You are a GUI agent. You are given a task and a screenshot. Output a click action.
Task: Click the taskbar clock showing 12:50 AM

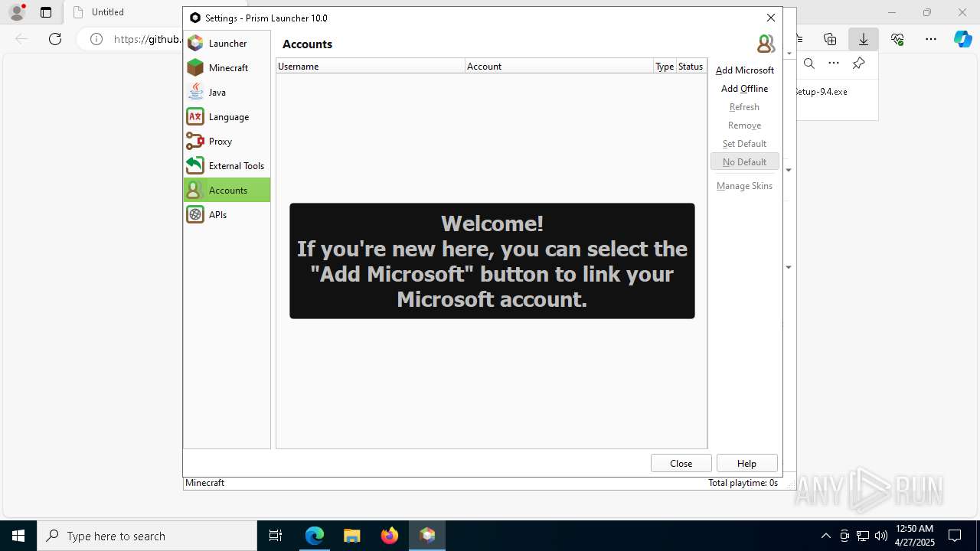[x=914, y=536]
